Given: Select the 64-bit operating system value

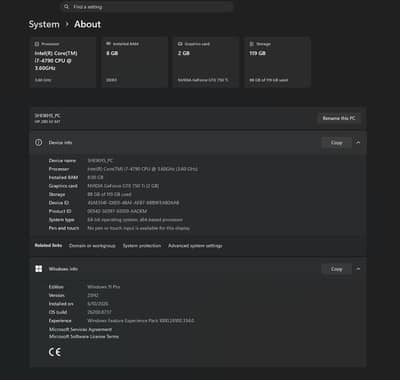Looking at the screenshot, I should click(x=135, y=220).
